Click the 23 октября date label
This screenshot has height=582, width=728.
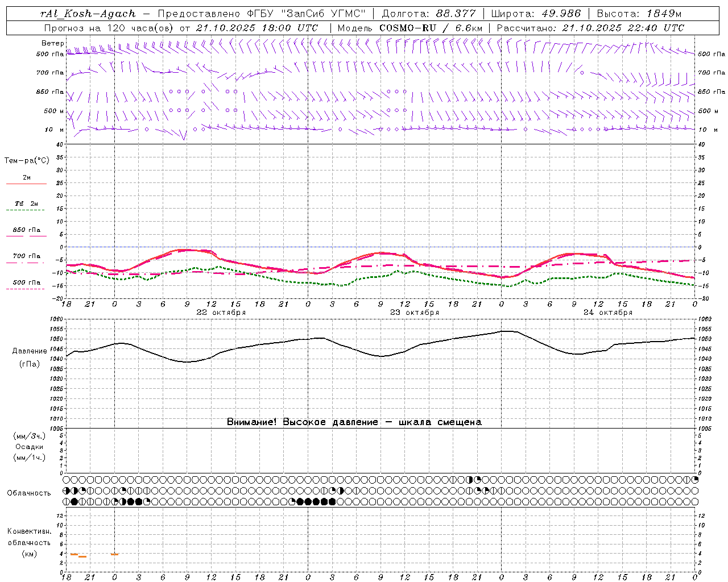415,313
